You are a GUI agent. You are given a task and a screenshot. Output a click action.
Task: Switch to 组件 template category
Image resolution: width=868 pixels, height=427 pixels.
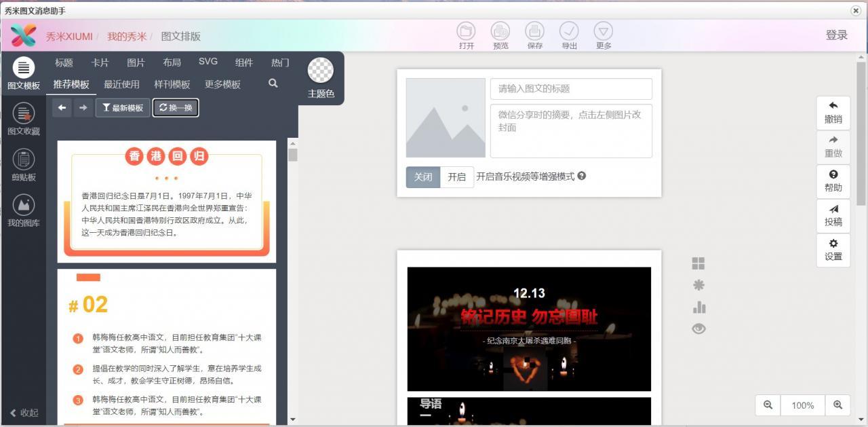(x=244, y=62)
